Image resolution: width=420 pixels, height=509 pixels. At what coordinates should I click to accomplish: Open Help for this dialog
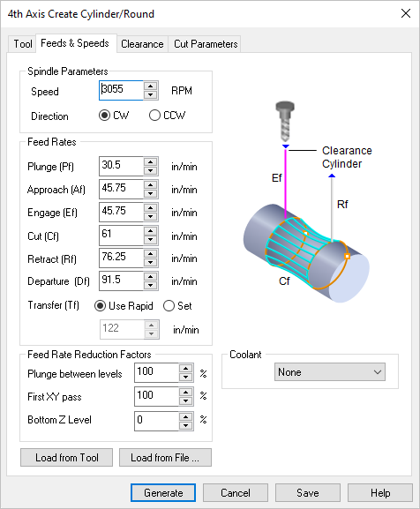pos(380,493)
